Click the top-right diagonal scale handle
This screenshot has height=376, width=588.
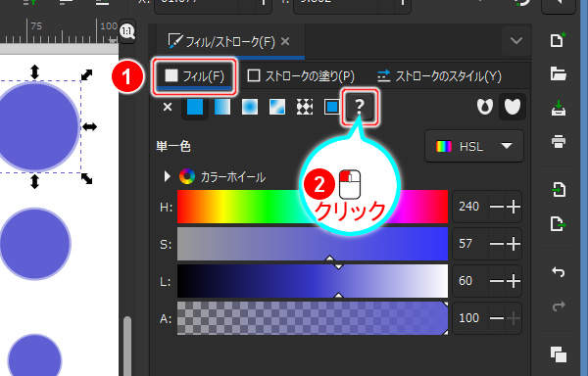[86, 74]
